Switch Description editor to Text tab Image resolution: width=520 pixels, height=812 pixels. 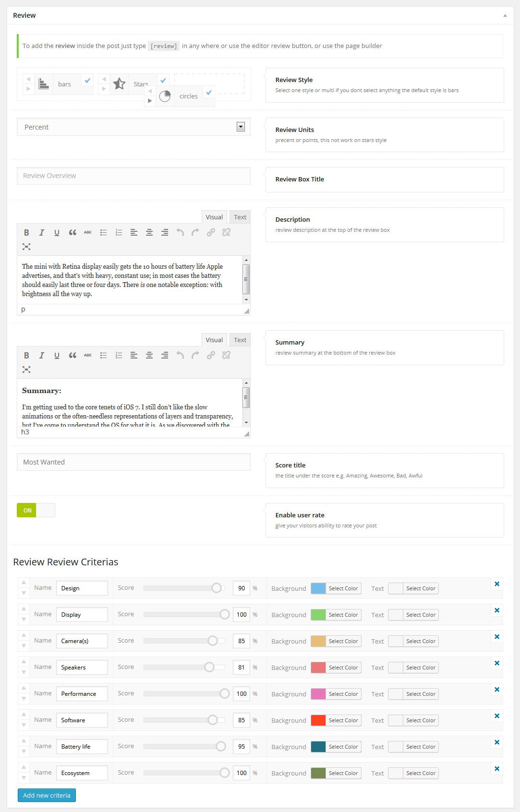240,217
